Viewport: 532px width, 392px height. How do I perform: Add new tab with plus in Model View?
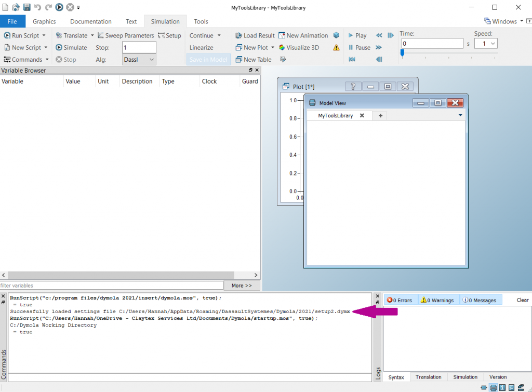pyautogui.click(x=380, y=116)
